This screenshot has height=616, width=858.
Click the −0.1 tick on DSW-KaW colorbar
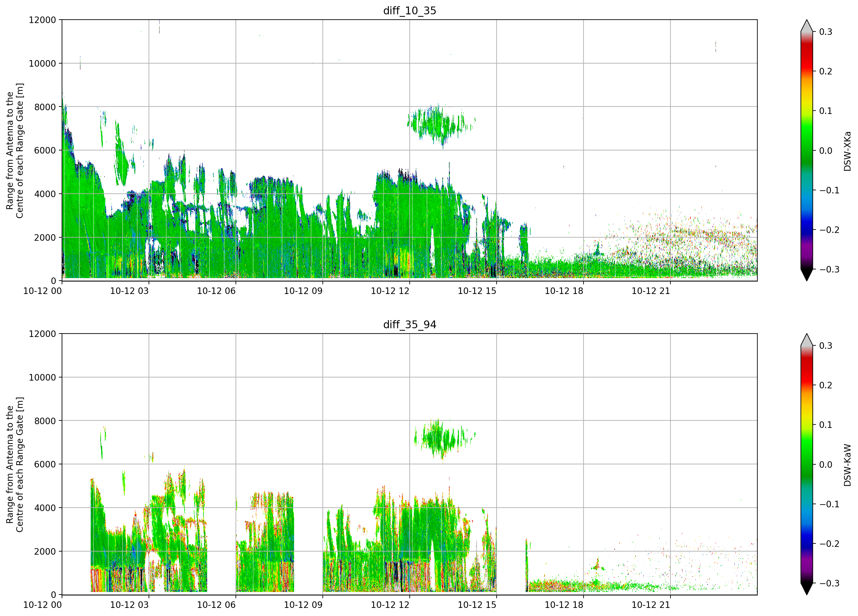(x=830, y=504)
